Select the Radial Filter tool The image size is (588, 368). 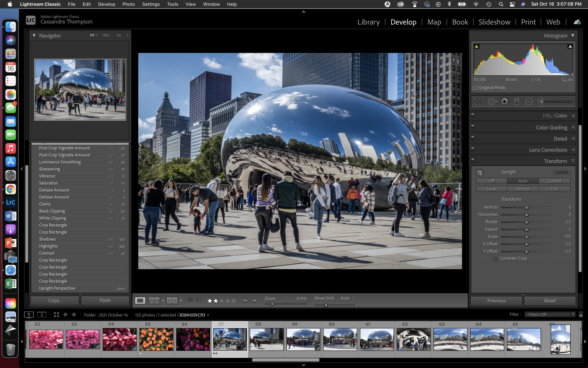(529, 102)
